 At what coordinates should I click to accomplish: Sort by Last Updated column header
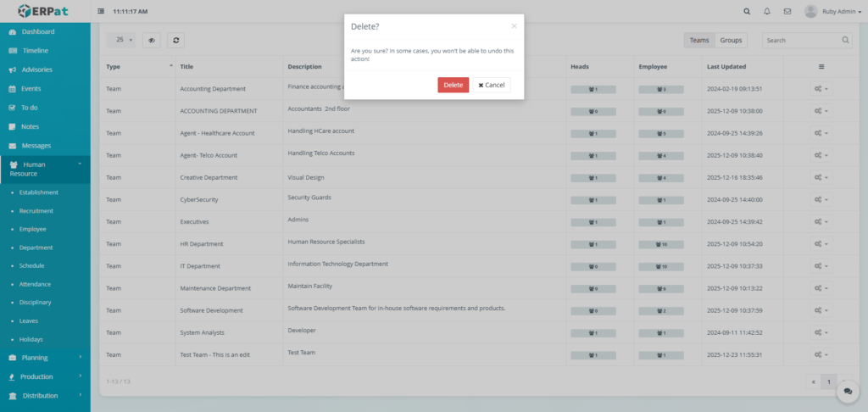742,66
